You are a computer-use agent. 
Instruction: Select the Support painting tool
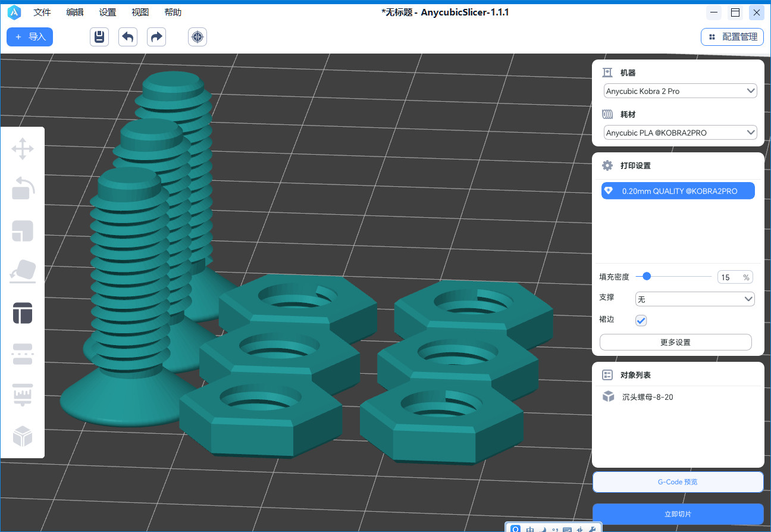point(23,395)
